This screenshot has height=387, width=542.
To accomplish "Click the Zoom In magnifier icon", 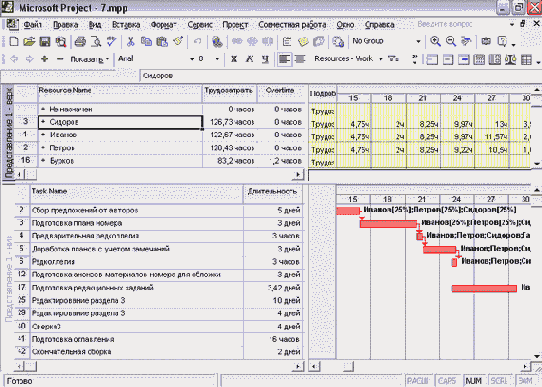I will (435, 41).
